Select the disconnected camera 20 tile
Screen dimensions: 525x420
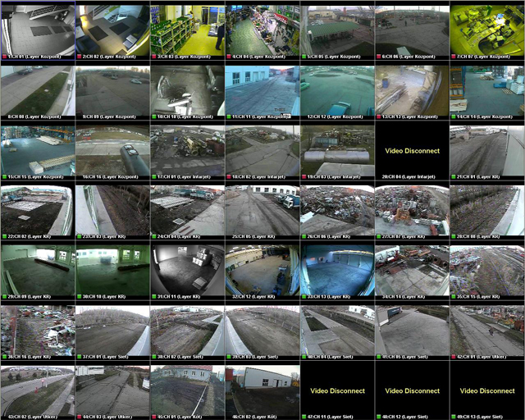point(412,149)
